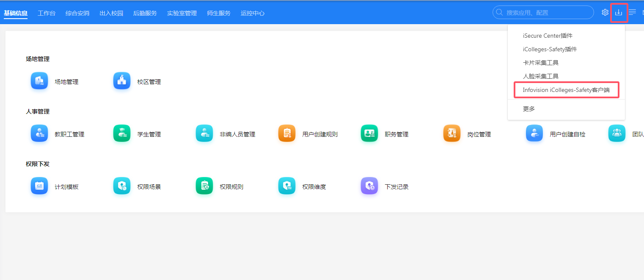Open the 后勤服务 tab
Viewport: 644px width, 280px height.
145,13
